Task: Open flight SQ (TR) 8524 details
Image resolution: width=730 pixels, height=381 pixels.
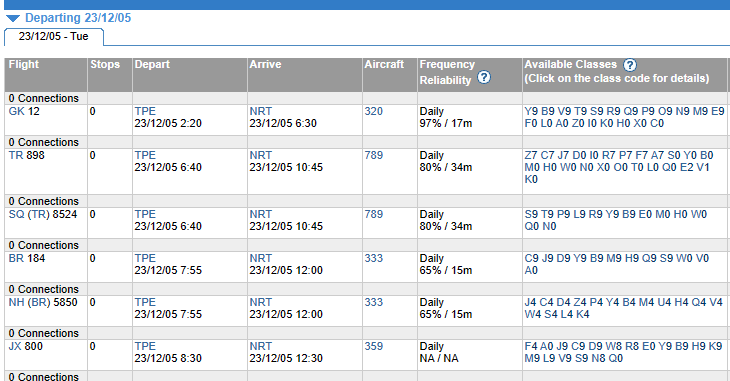Action: pos(43,214)
